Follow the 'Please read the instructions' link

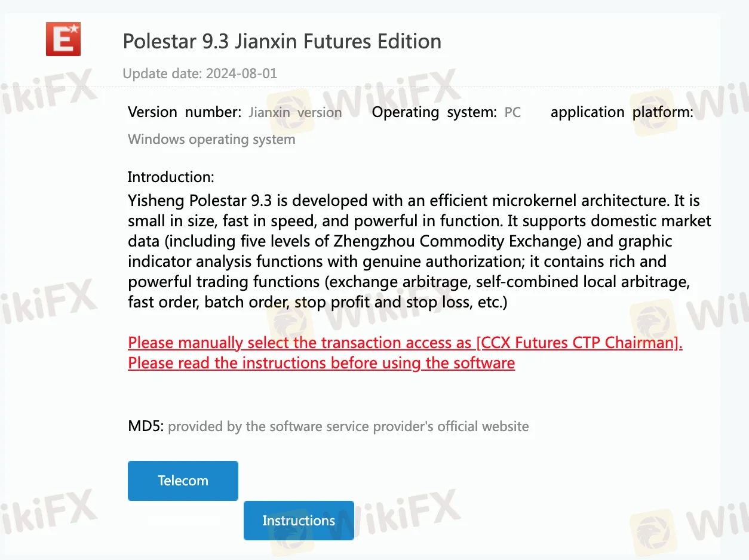click(x=321, y=363)
